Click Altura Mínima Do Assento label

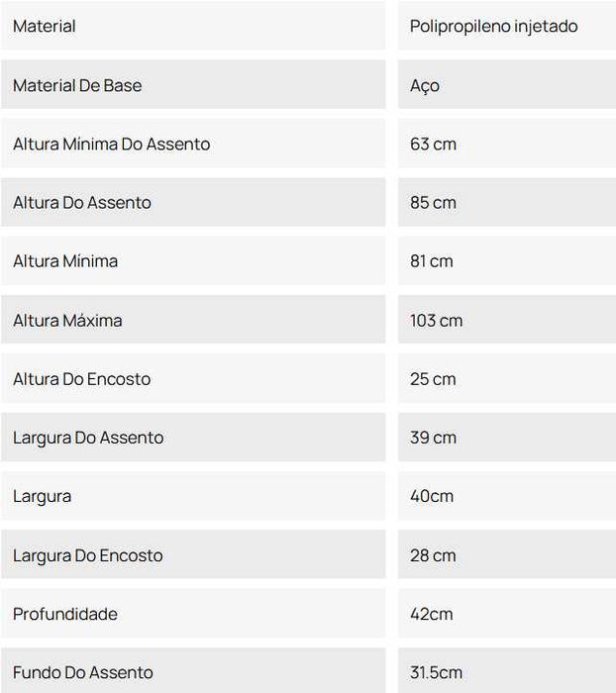click(x=112, y=145)
